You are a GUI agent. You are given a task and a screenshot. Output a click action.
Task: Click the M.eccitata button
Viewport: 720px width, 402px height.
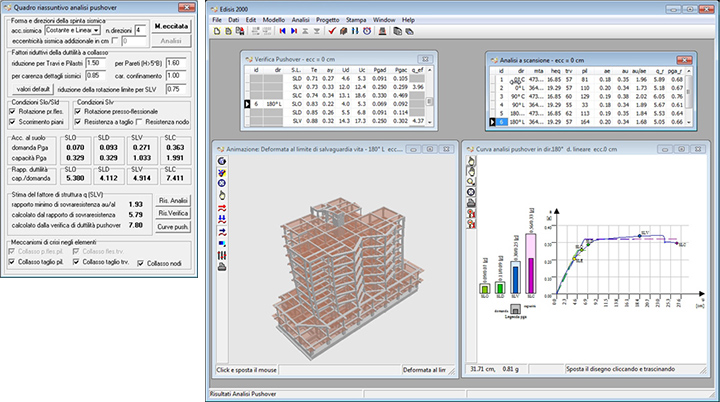171,27
